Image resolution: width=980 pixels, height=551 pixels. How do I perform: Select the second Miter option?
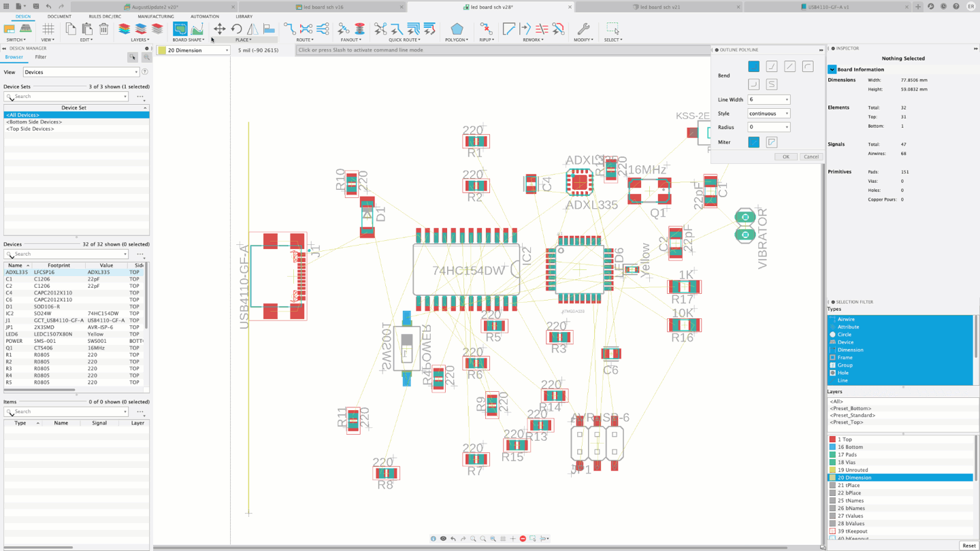771,142
